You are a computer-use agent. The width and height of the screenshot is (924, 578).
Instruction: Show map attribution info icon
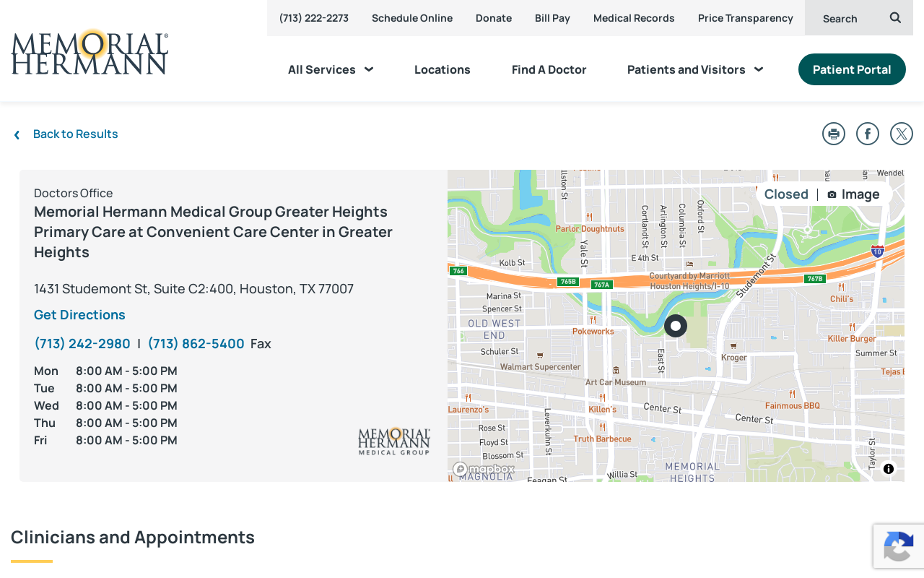889,469
